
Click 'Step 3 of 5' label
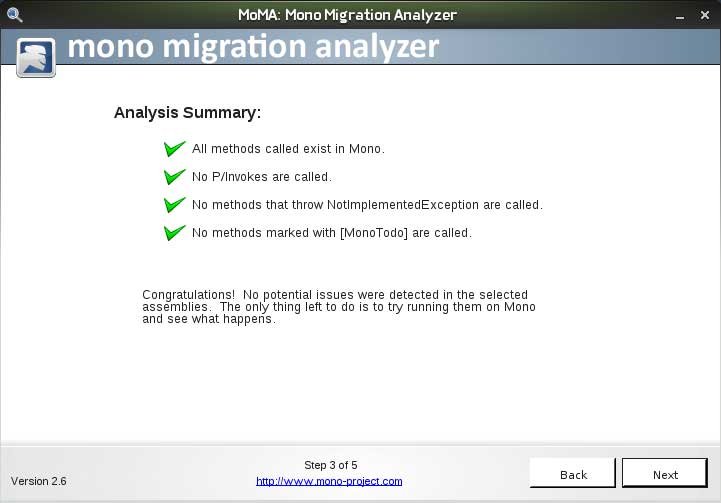[331, 465]
